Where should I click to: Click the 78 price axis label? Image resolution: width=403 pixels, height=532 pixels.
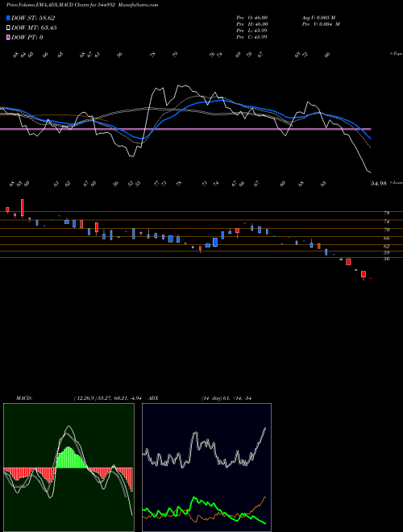pos(386,214)
